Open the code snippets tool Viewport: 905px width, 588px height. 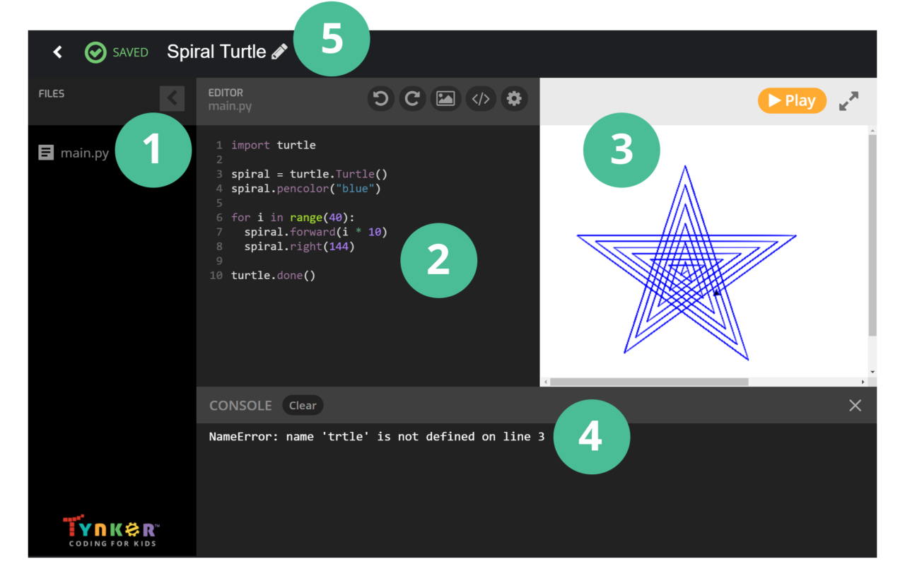pyautogui.click(x=481, y=98)
